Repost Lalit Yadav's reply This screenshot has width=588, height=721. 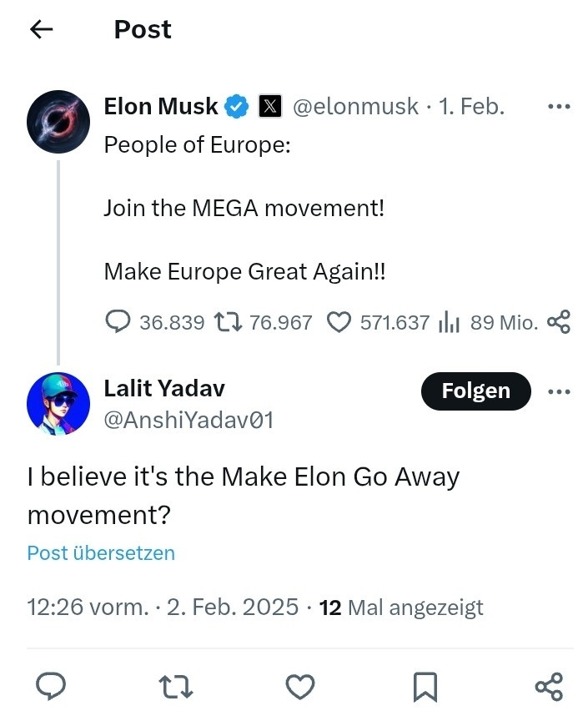176,686
